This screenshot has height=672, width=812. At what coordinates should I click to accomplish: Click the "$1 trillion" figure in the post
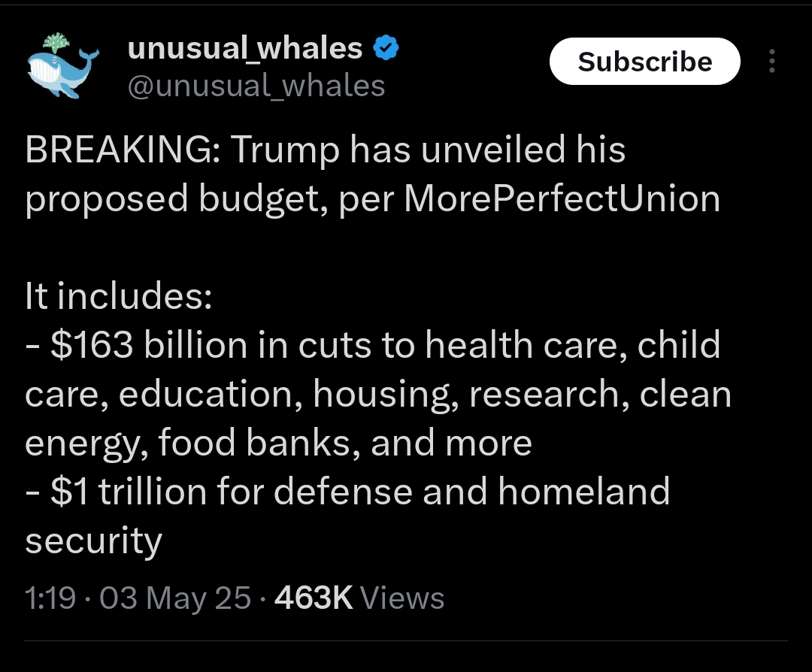tap(129, 492)
